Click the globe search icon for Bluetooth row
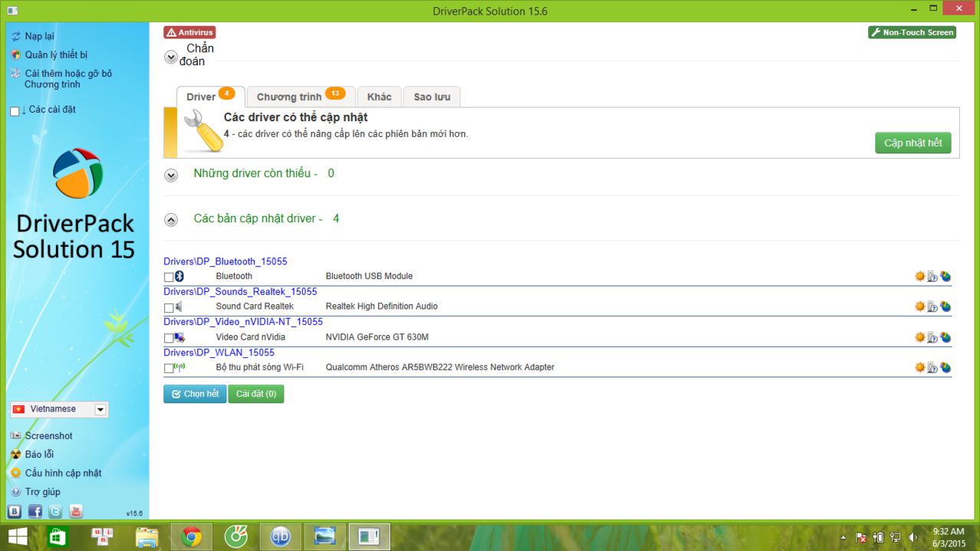Image resolution: width=980 pixels, height=551 pixels. tap(945, 277)
